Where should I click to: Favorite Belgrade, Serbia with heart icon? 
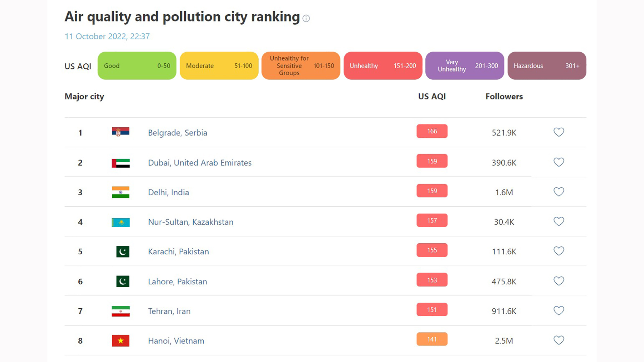[x=558, y=132]
